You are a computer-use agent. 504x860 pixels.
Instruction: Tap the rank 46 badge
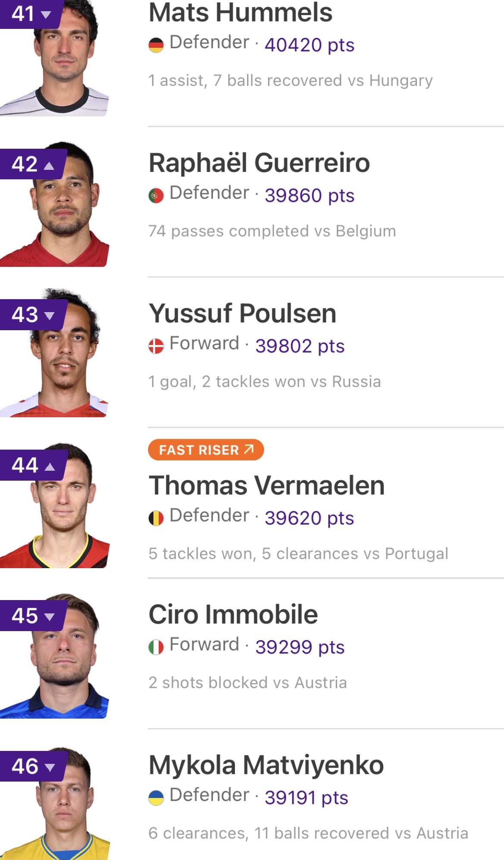pos(33,766)
